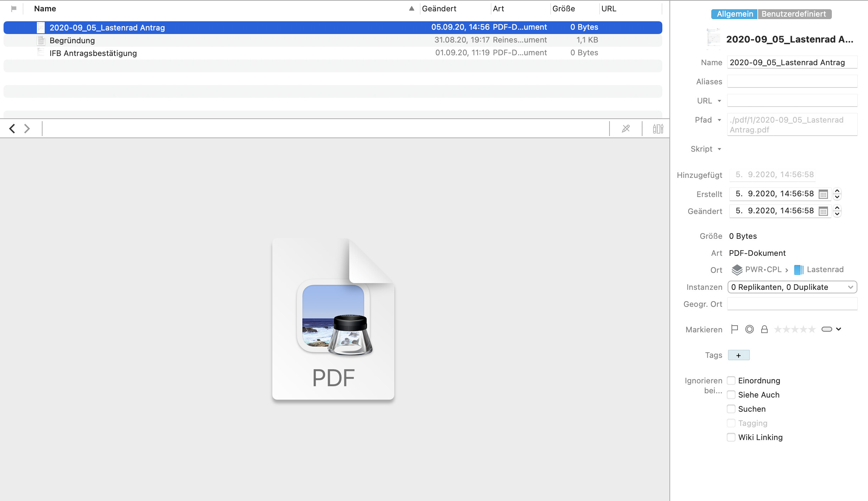Click the Reines...ument type cell
The image size is (868, 501).
(x=520, y=40)
